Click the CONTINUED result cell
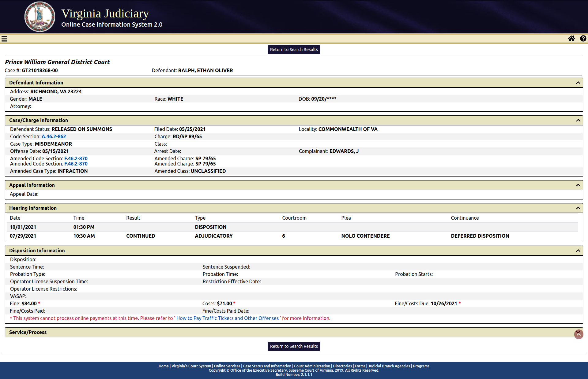The width and height of the screenshot is (588, 379). [141, 236]
